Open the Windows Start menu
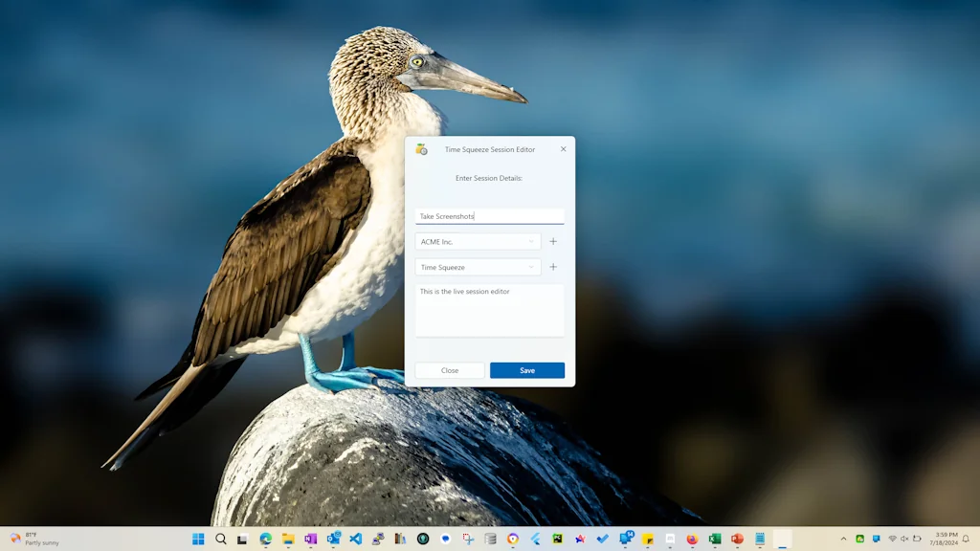 198,539
